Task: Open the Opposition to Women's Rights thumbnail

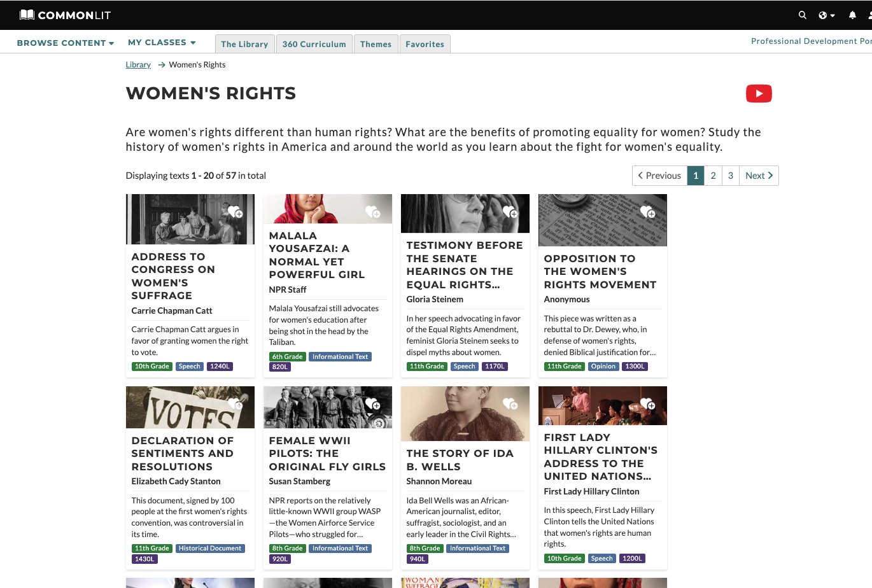Action: pos(603,220)
